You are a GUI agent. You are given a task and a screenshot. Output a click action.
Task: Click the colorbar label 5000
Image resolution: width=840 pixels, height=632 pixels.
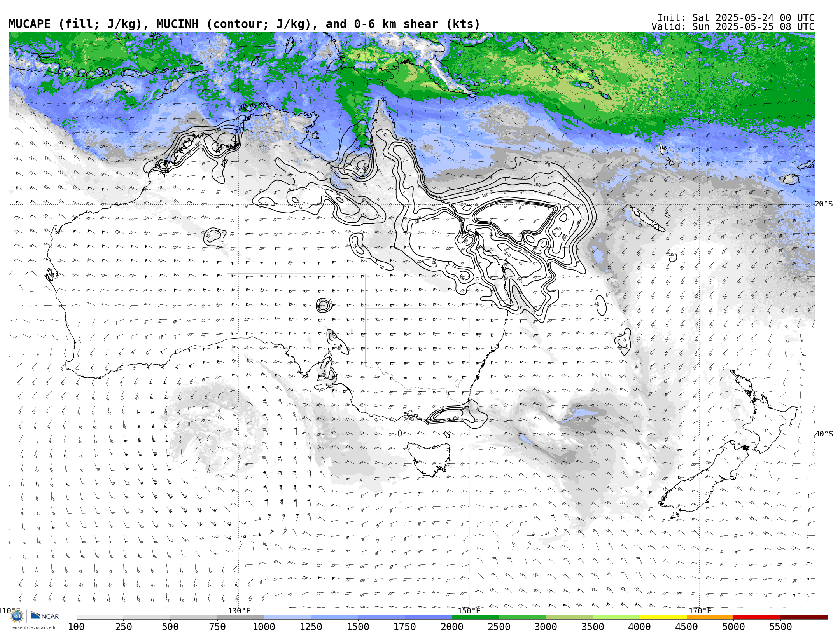733,627
